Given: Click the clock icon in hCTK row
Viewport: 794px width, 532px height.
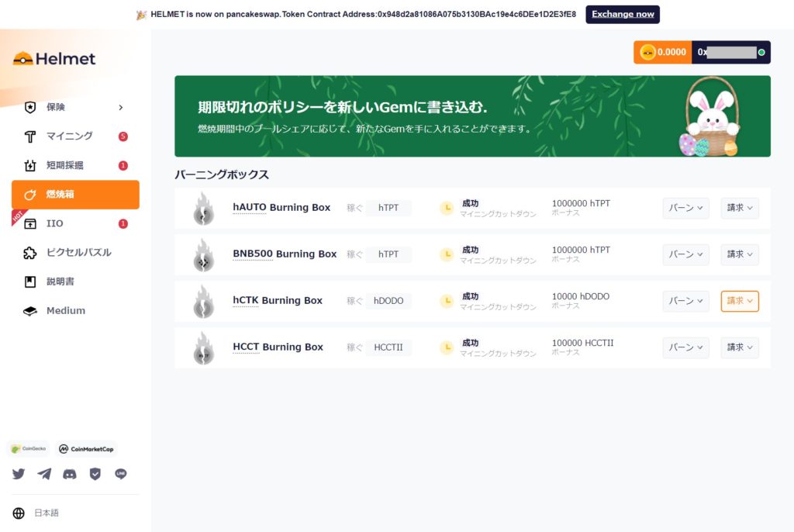Looking at the screenshot, I should [x=447, y=301].
